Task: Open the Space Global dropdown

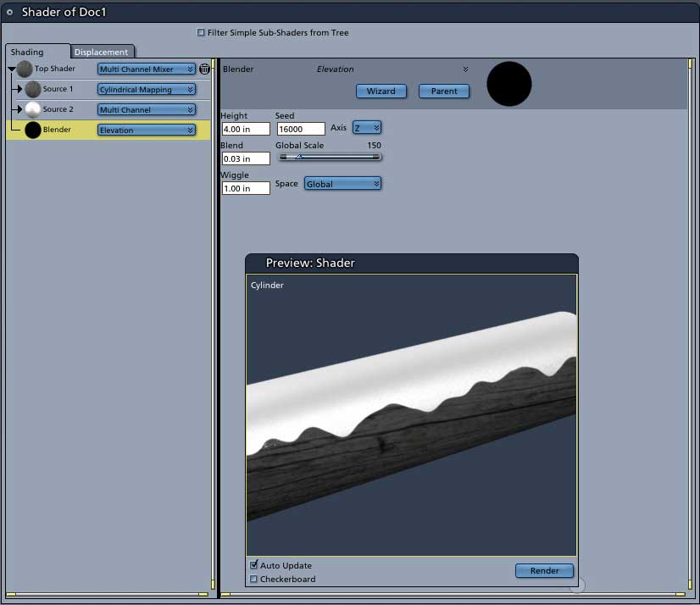Action: tap(342, 184)
